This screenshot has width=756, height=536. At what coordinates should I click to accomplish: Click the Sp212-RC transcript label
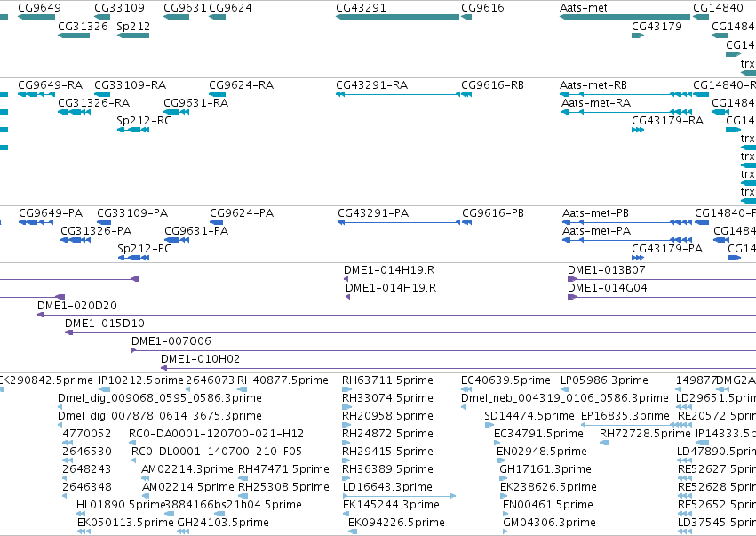click(x=144, y=121)
